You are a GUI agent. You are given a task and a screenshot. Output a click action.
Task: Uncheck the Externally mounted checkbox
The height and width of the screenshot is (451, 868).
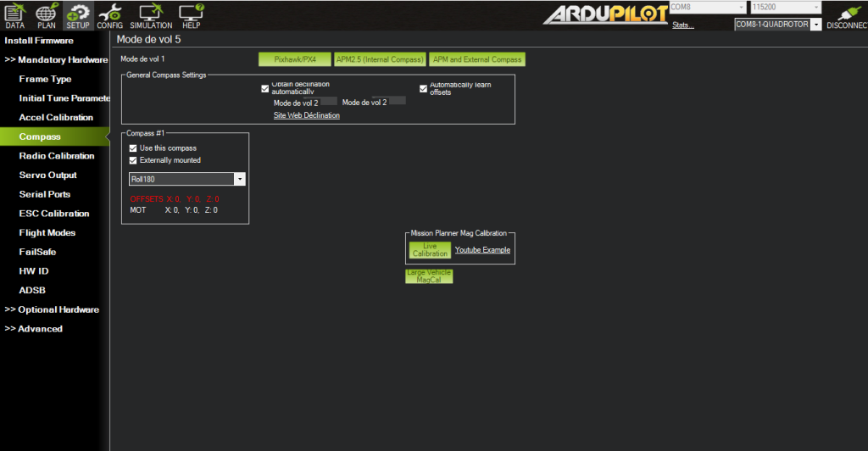pos(132,160)
